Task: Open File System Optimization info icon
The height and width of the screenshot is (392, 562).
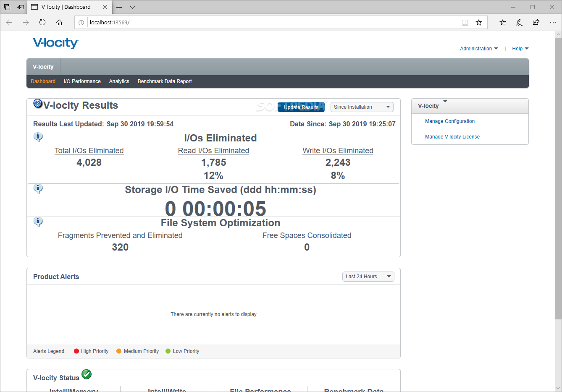Action: click(38, 222)
